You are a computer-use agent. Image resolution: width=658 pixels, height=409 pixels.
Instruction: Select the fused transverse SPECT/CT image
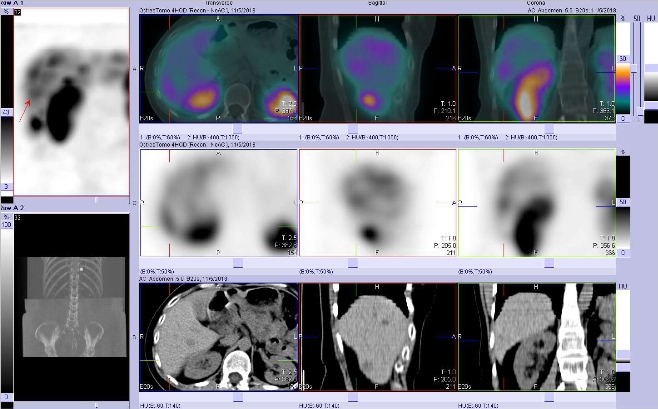tap(219, 69)
